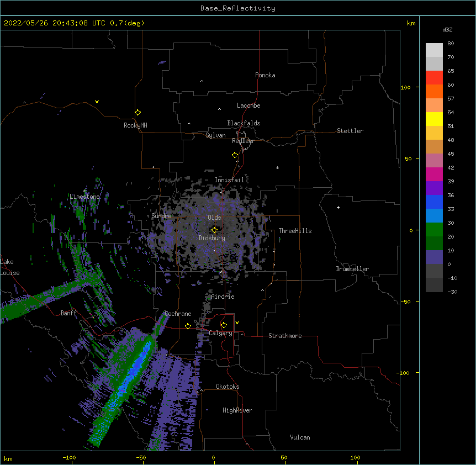This screenshot has height=465, width=476.
Task: Click the ThreeHills label
Action: click(295, 231)
